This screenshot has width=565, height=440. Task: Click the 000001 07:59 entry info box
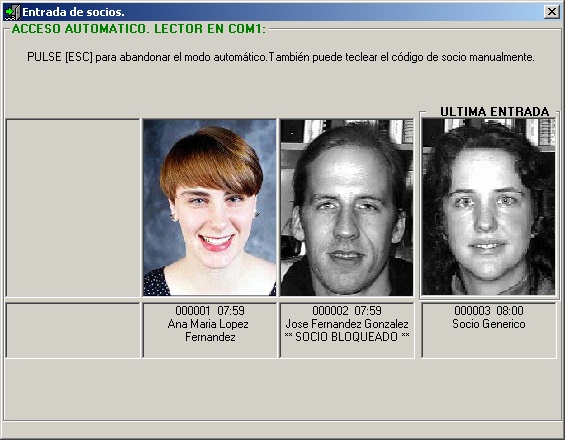tap(210, 331)
